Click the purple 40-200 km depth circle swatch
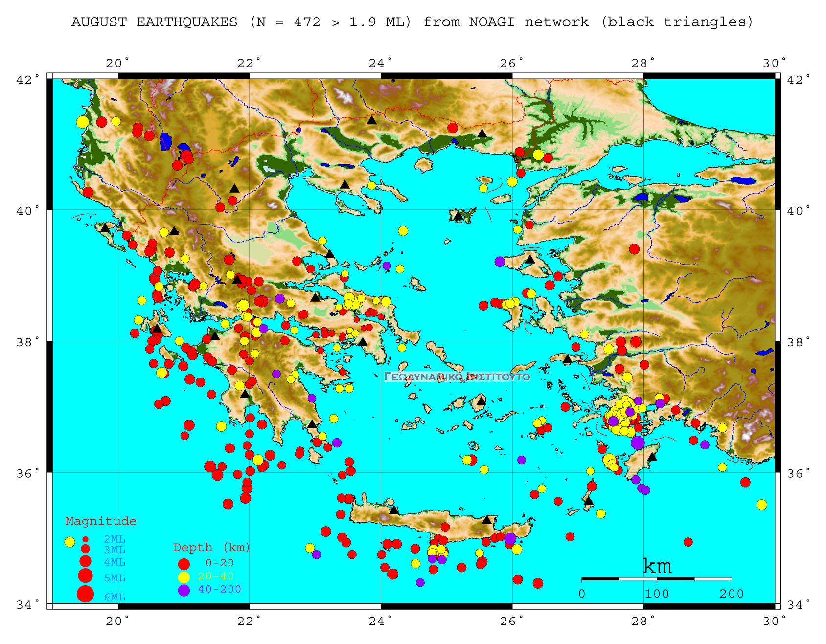The height and width of the screenshot is (644, 826). 184,590
